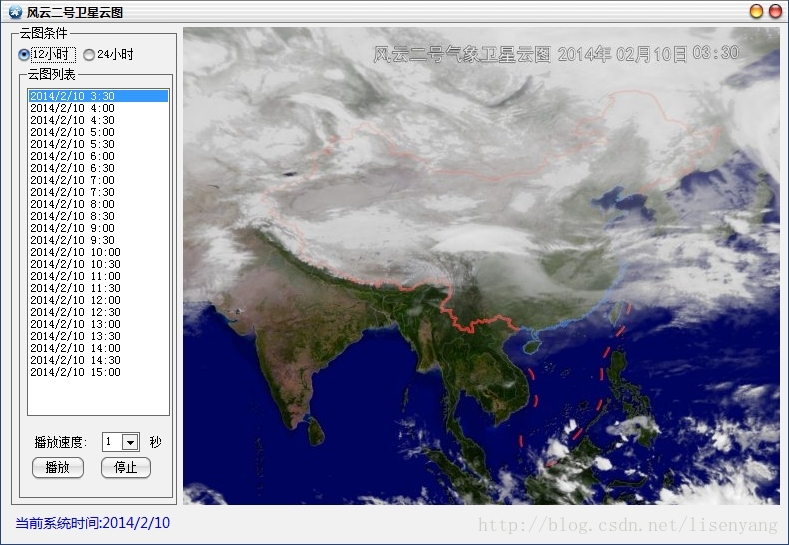Select list entry 2014/2/10 14:30
The height and width of the screenshot is (545, 789).
coord(98,360)
